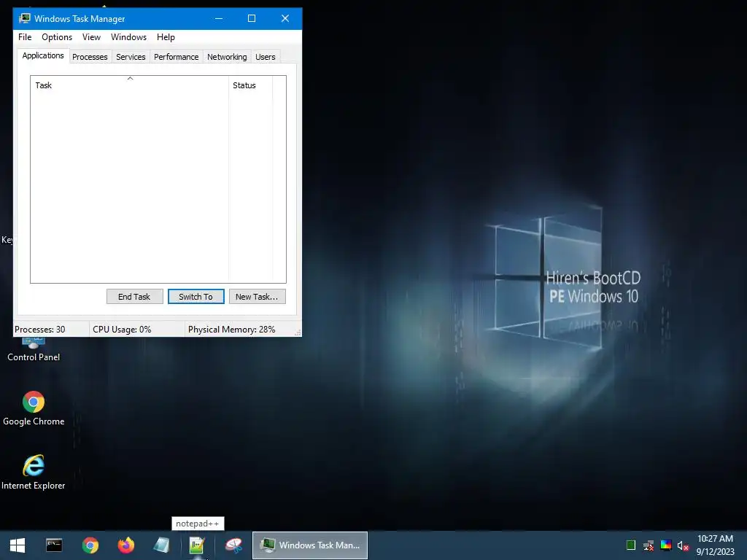Open Chrome from the taskbar

coord(90,545)
